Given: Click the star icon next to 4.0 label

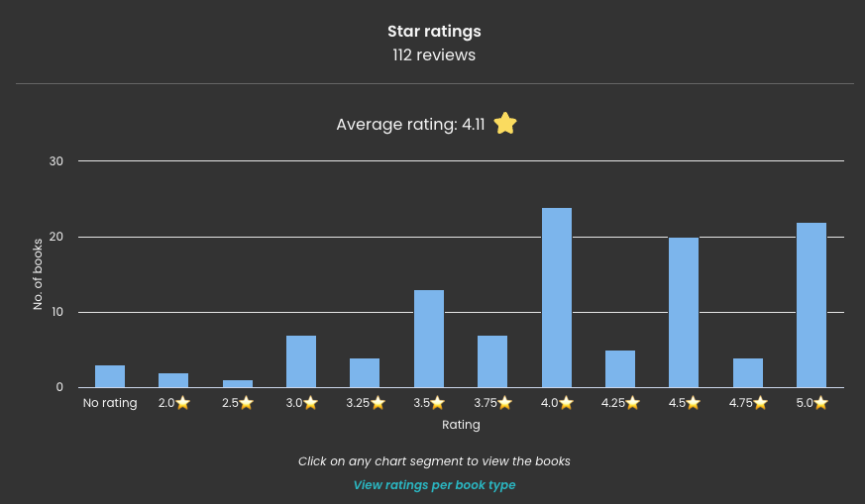Looking at the screenshot, I should click(x=565, y=403).
